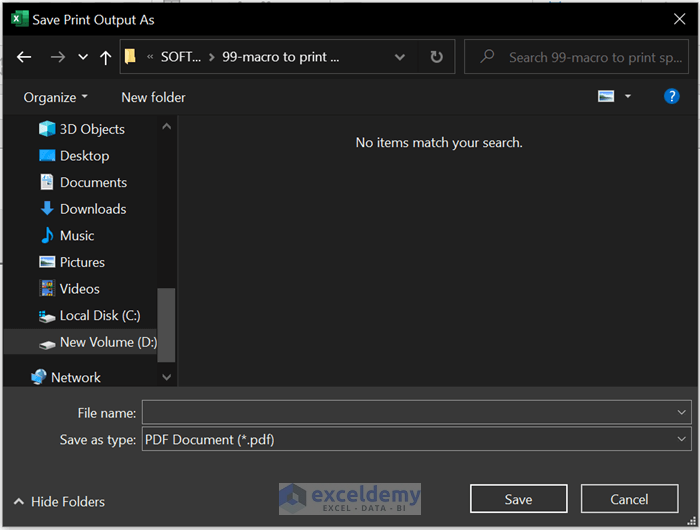Select SOFT... breadcrumb in the path
Screen dimensions: 700x530
coord(180,57)
